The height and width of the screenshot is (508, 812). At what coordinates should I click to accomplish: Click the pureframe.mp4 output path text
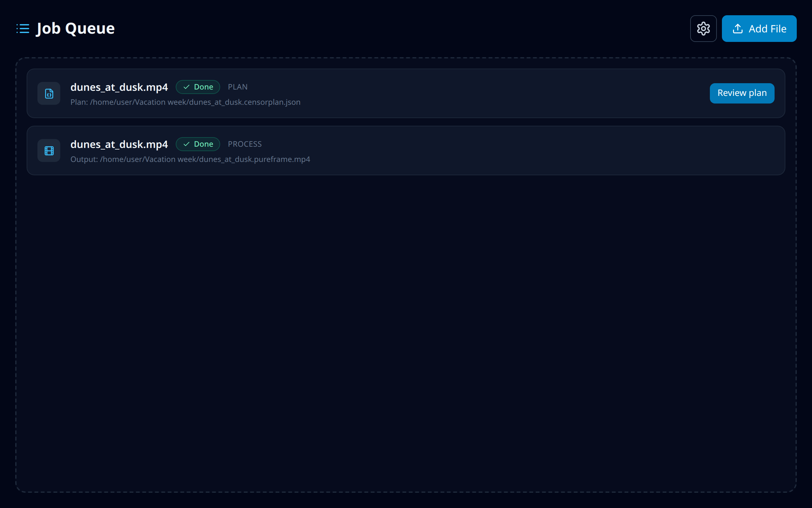coord(190,159)
